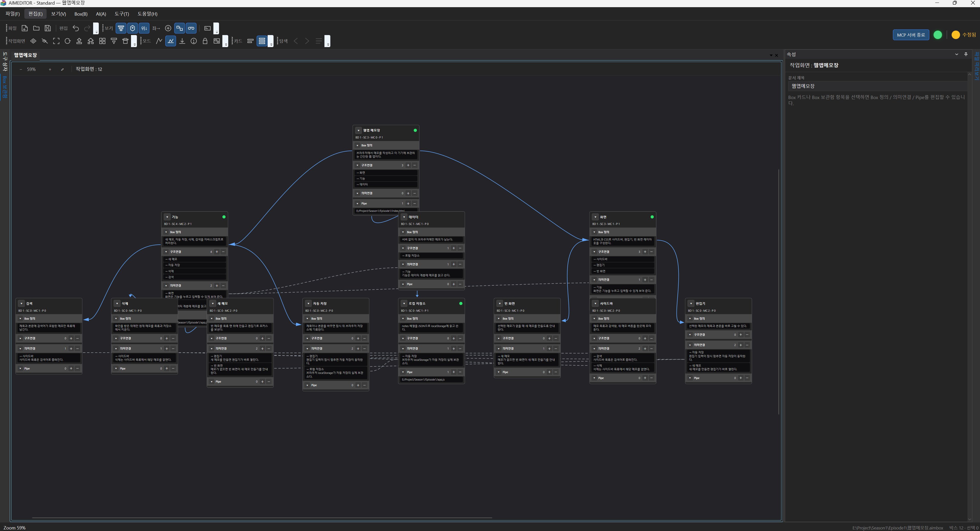Open the document tab list dropdown
The height and width of the screenshot is (531, 980).
pos(771,56)
